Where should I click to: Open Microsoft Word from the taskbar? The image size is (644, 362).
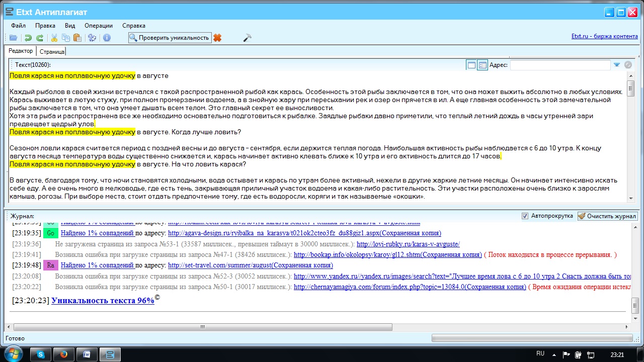[87, 354]
